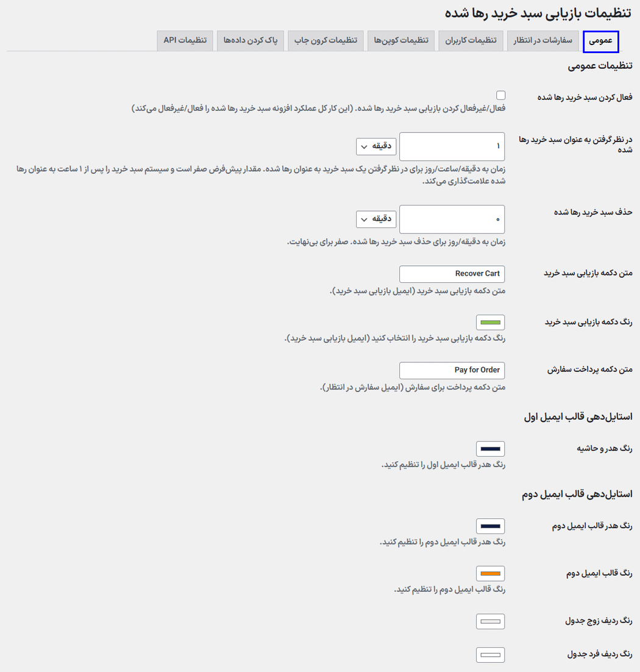Click the cart deletion time input field
The width and height of the screenshot is (640, 672).
[452, 219]
